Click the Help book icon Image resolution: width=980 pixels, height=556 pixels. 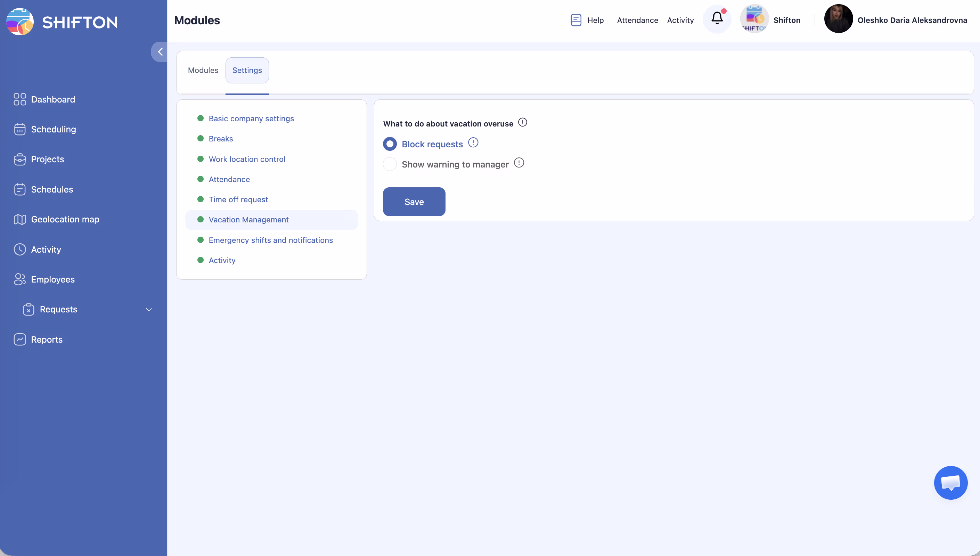point(576,20)
